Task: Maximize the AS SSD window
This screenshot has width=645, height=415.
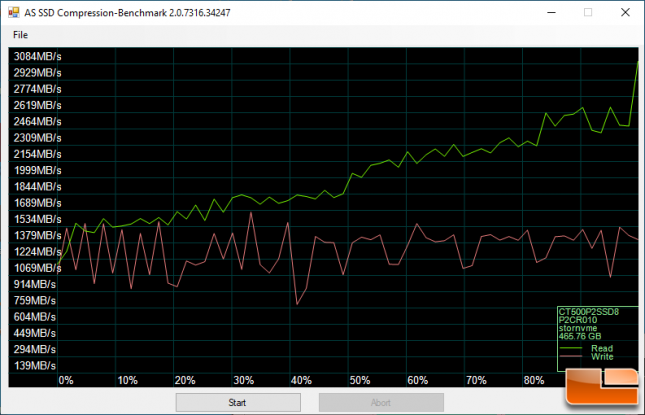Action: pyautogui.click(x=588, y=12)
